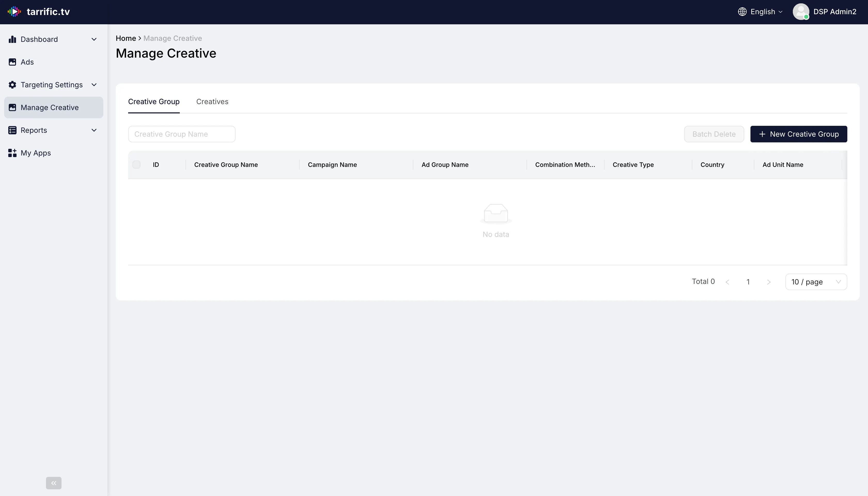Viewport: 868px width, 496px height.
Task: Go to next page arrow
Action: [x=769, y=282]
